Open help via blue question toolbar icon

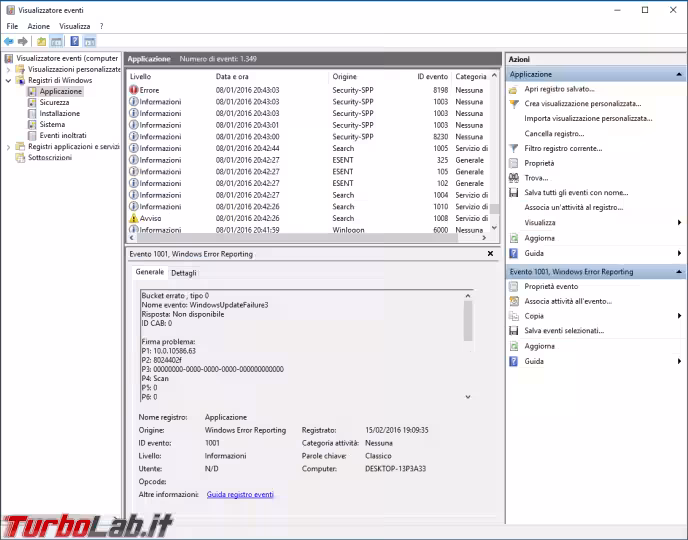[x=75, y=42]
